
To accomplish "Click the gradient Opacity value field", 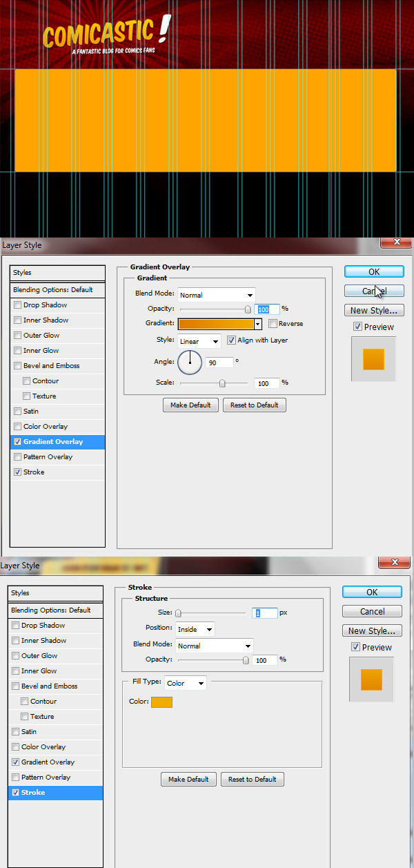I will click(266, 309).
